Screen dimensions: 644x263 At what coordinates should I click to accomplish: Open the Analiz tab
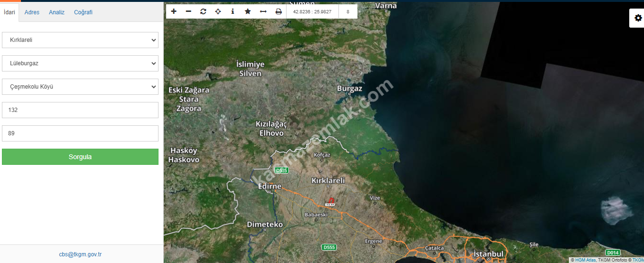point(57,12)
